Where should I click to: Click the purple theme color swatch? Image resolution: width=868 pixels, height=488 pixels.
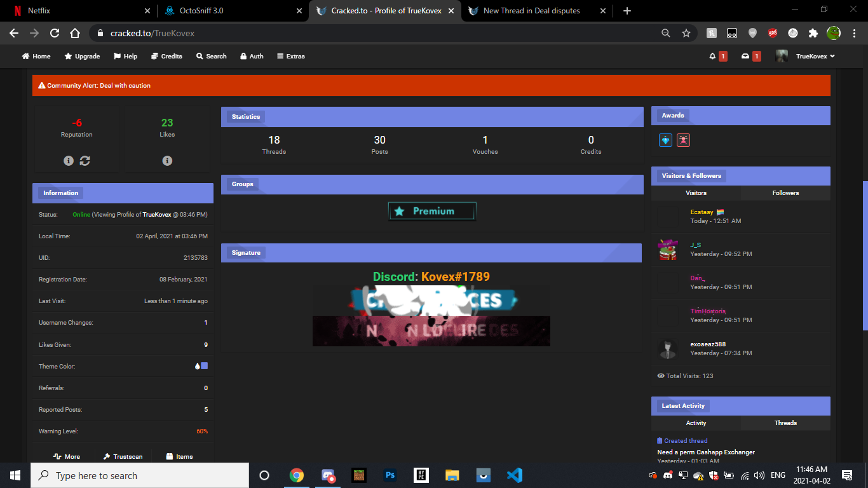pyautogui.click(x=204, y=366)
